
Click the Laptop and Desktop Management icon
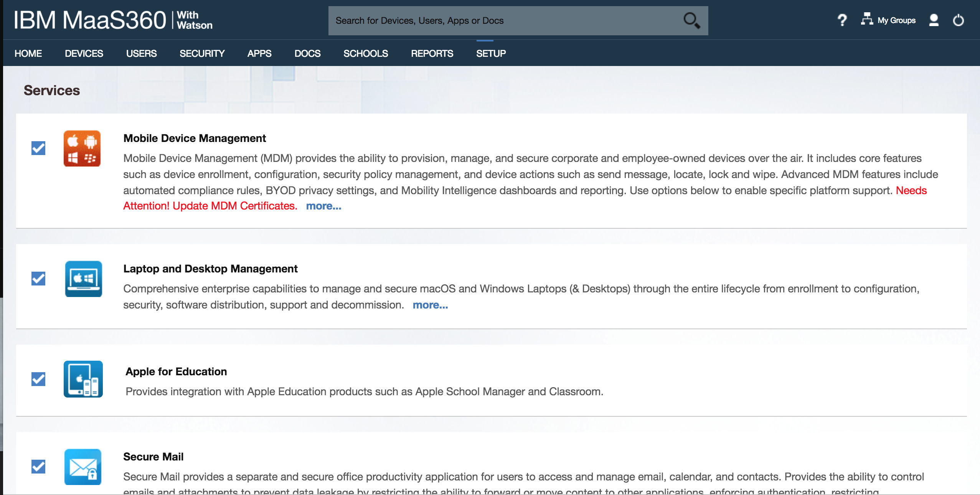(82, 279)
